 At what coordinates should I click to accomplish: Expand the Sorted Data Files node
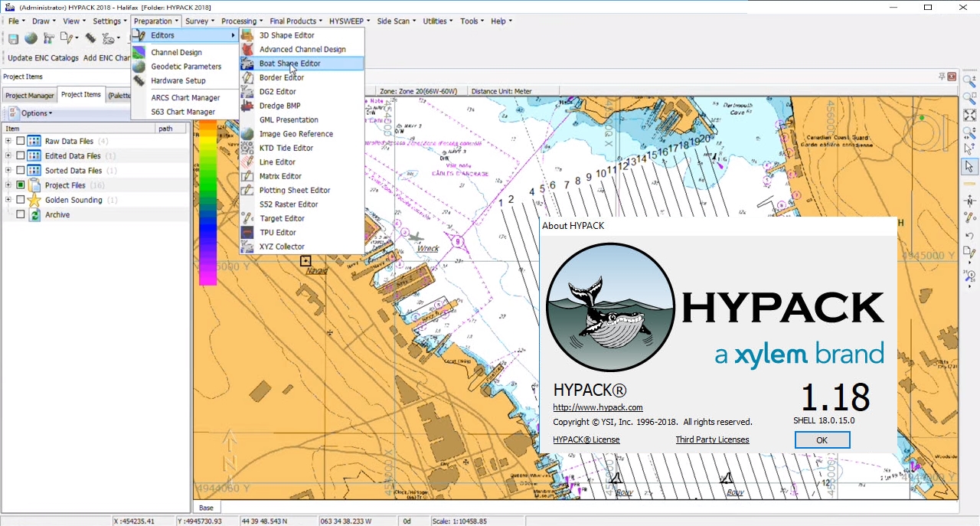pyautogui.click(x=8, y=171)
